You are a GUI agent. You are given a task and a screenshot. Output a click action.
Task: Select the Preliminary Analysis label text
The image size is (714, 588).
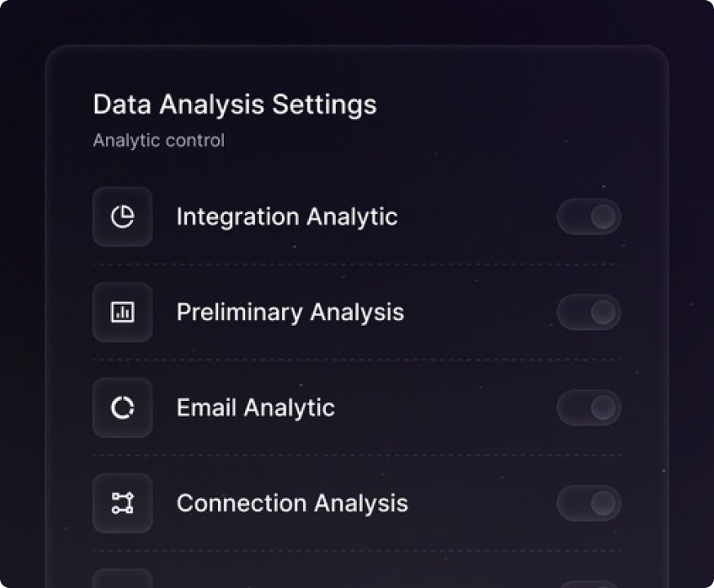tap(290, 312)
